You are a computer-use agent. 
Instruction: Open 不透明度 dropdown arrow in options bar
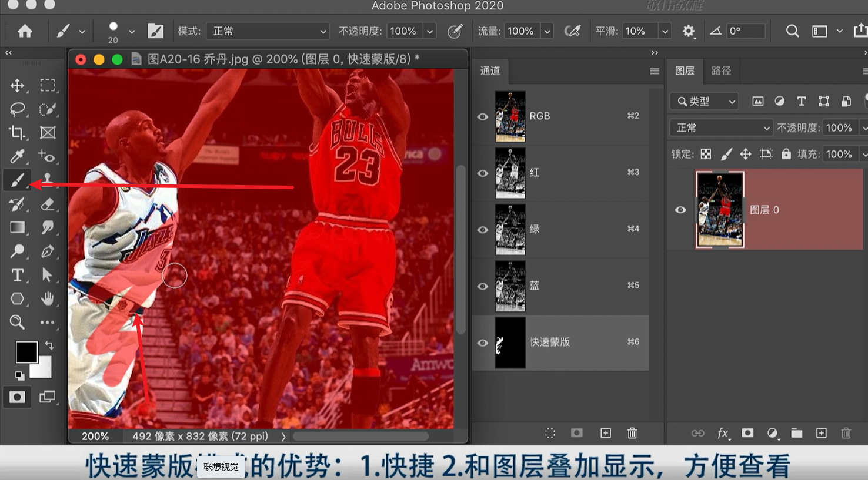coord(430,31)
